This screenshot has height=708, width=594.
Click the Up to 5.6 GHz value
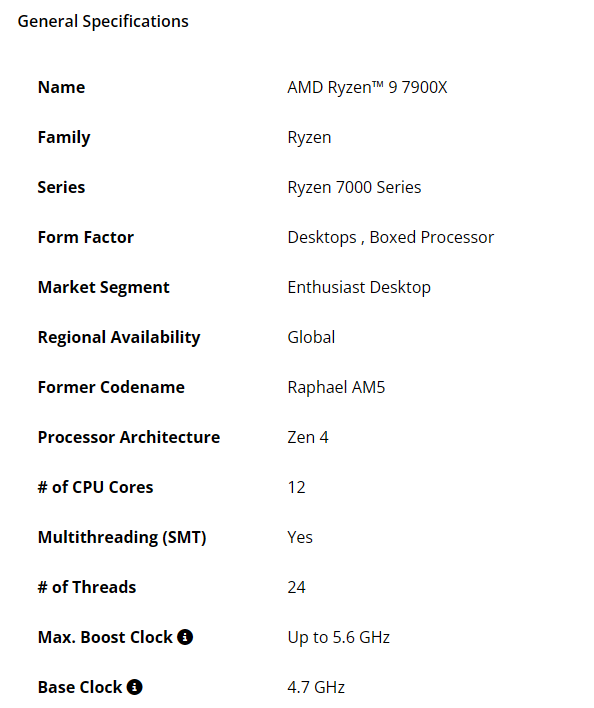339,638
